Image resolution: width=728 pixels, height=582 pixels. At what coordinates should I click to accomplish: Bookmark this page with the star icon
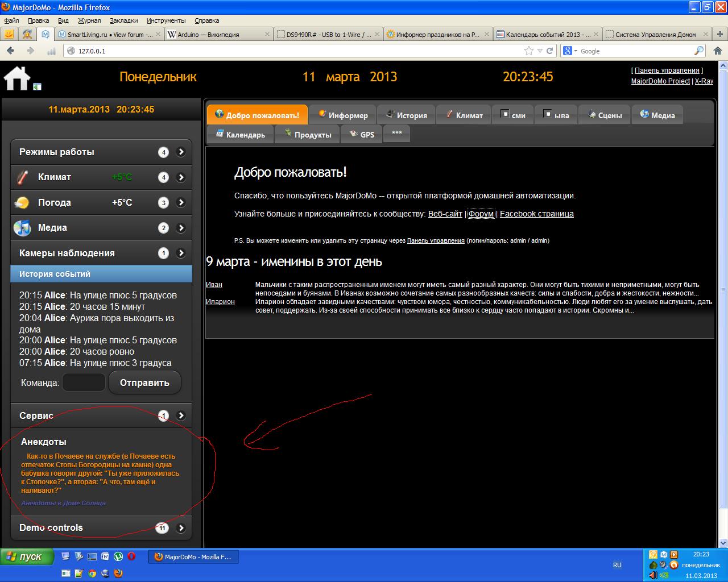(x=529, y=51)
